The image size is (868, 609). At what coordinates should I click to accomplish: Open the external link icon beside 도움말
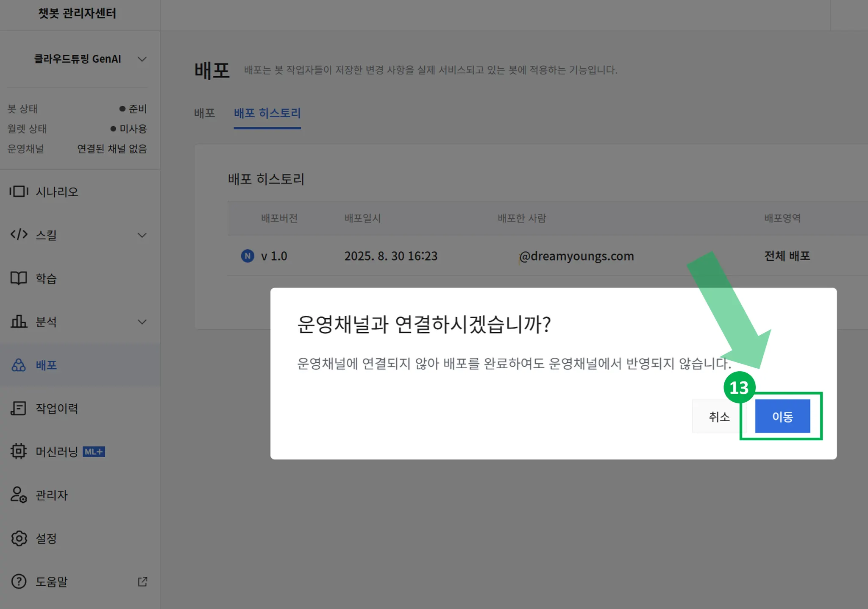click(x=142, y=581)
